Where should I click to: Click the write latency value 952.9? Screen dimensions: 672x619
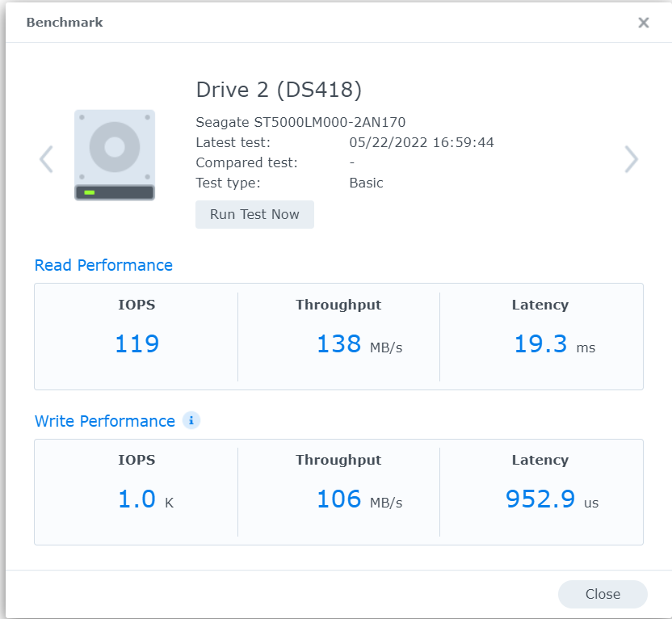(540, 499)
